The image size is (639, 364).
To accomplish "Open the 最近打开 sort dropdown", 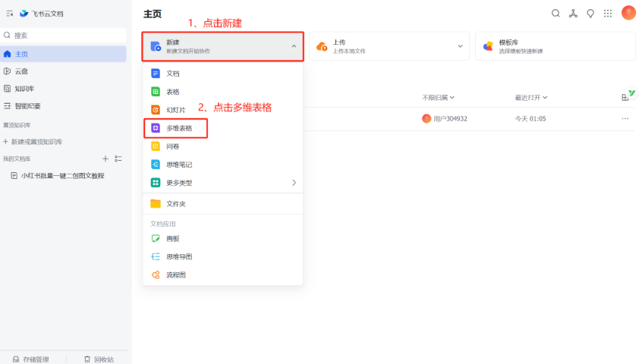I will click(530, 97).
